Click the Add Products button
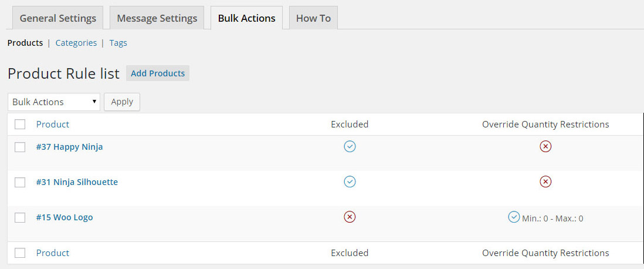This screenshot has height=269, width=644. (158, 73)
